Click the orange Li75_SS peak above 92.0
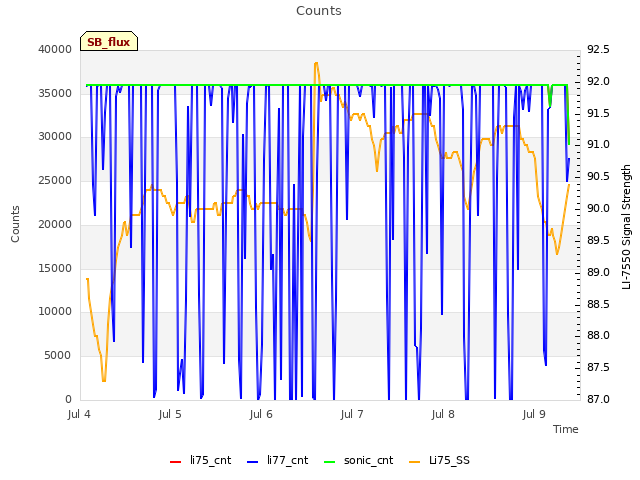Viewport: 640px width, 480px height. coord(316,63)
